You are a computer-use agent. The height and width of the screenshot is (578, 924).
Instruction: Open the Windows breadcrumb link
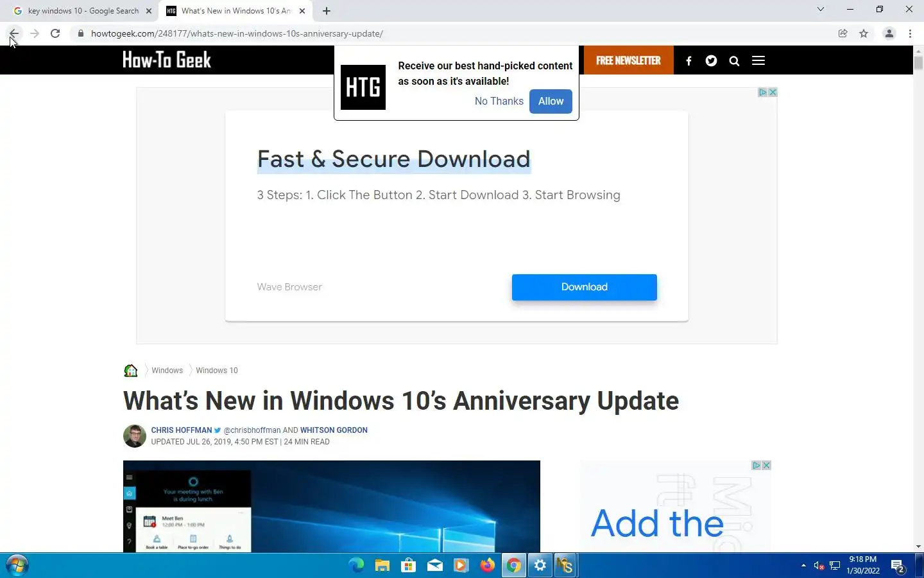pyautogui.click(x=167, y=371)
